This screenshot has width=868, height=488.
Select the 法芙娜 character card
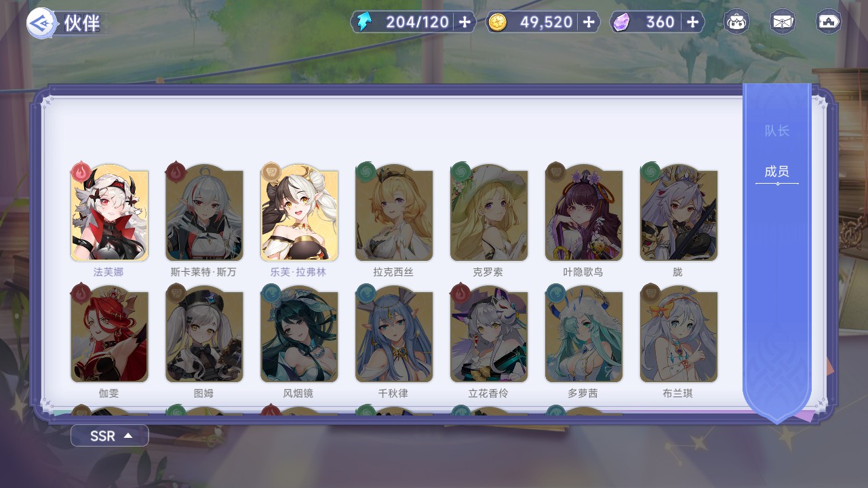point(109,213)
